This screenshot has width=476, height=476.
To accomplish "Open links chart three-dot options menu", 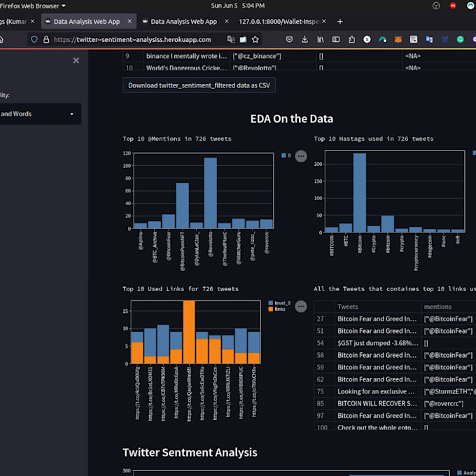I will click(x=301, y=306).
